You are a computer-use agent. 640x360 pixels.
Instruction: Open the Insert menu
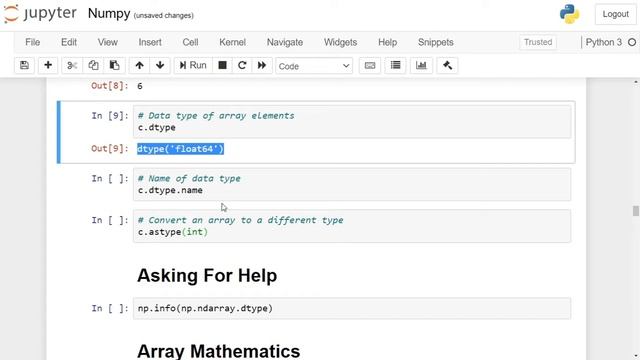[150, 42]
